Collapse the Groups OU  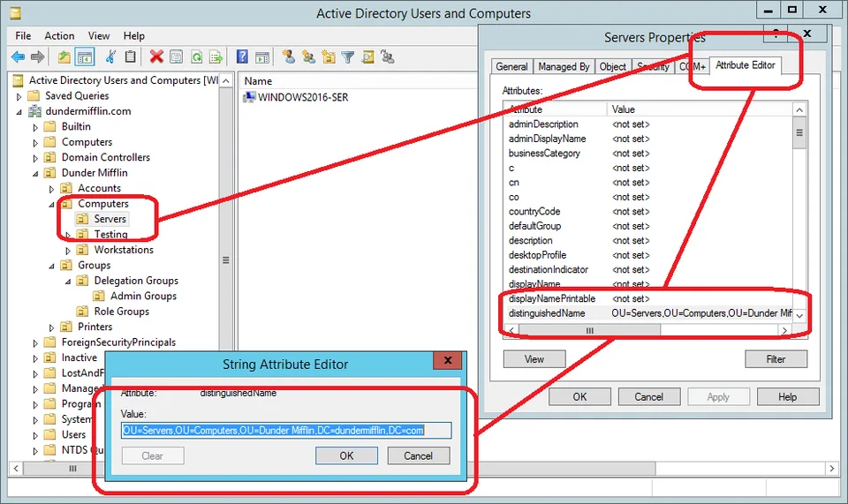[51, 266]
